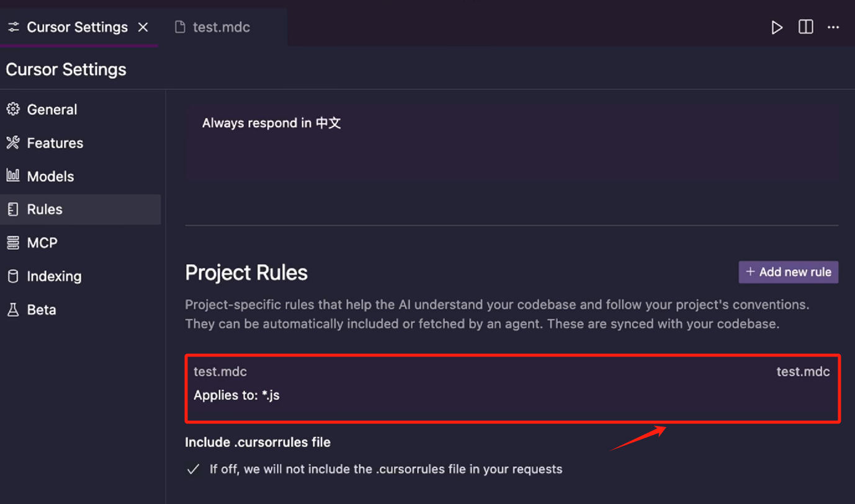Open the more actions ellipsis menu
Viewport: 855px width, 504px height.
coord(833,27)
